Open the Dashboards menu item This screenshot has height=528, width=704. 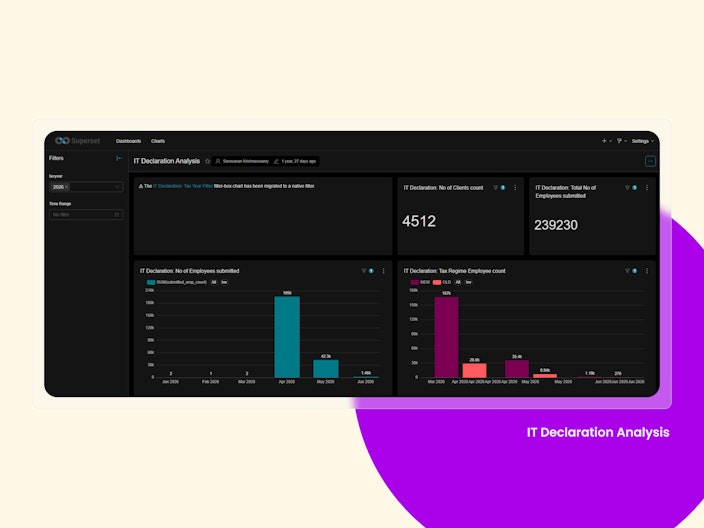tap(128, 141)
